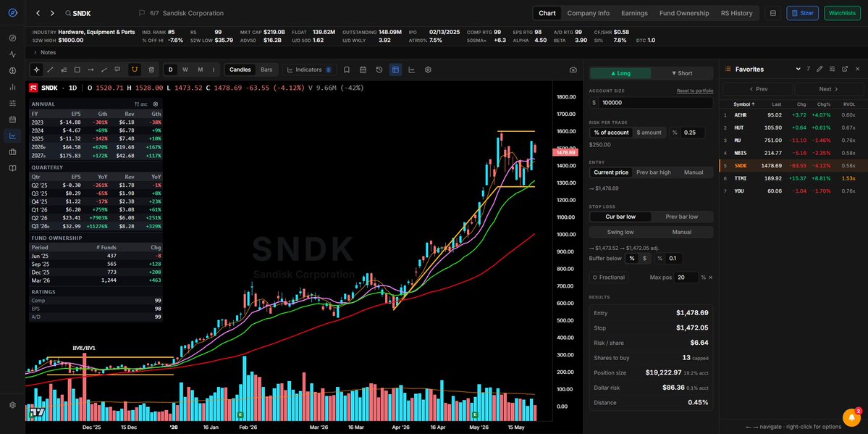Navigate back with the left arrow
868x434 pixels.
[38, 13]
